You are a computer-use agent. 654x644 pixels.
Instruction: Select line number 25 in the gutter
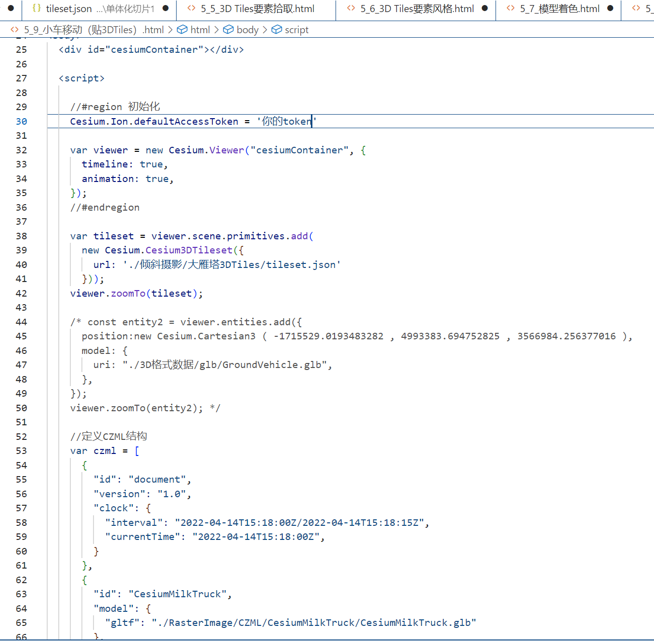coord(22,50)
